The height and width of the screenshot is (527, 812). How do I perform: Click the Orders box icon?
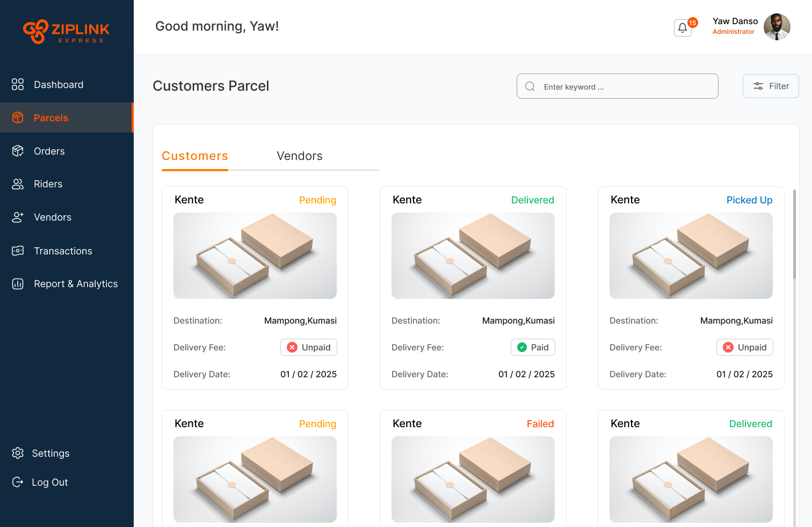tap(18, 151)
